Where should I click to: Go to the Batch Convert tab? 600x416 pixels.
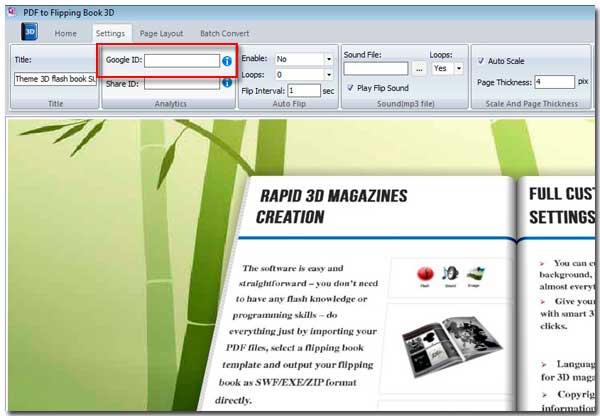click(225, 34)
